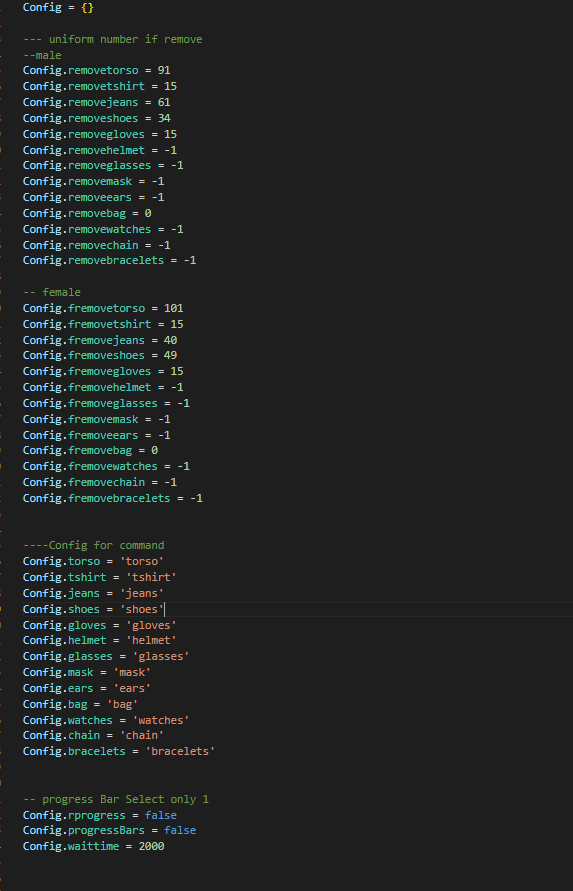Image resolution: width=573 pixels, height=891 pixels.
Task: Click Config.fremovechain = -1 line
Action: [x=100, y=482]
